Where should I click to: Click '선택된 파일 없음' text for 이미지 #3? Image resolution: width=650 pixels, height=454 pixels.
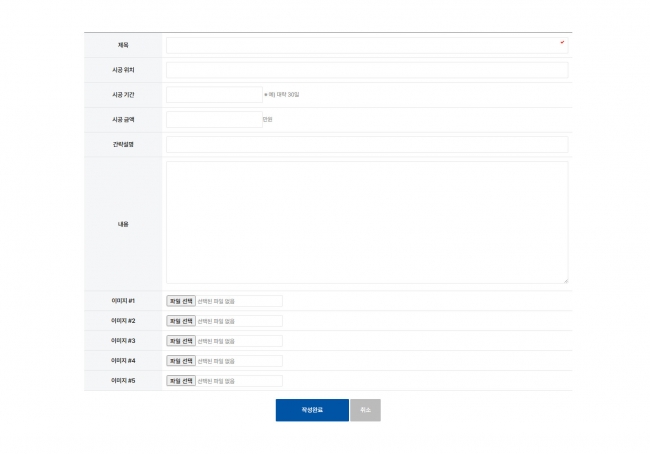(x=216, y=341)
